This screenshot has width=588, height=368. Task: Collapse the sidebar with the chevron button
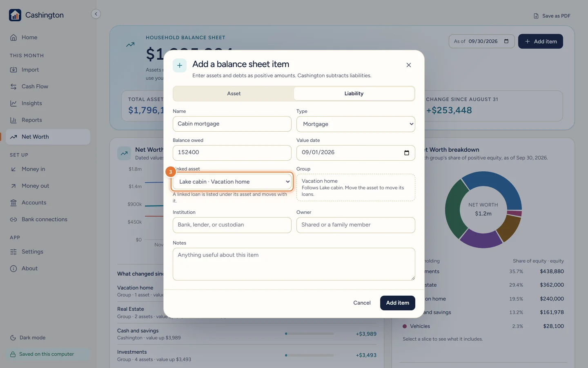[x=96, y=14]
